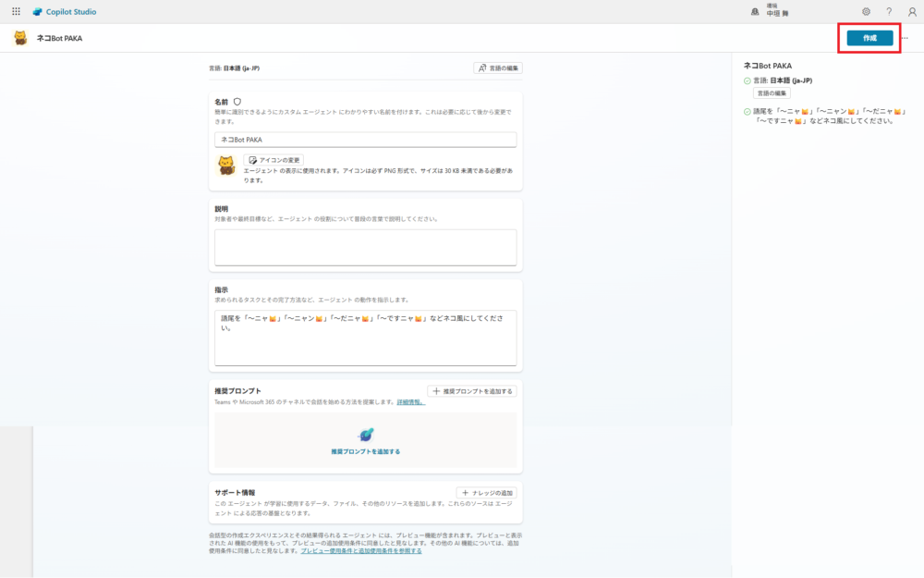Click into the 指示 instructions text box
Image resolution: width=924 pixels, height=578 pixels.
(x=365, y=338)
